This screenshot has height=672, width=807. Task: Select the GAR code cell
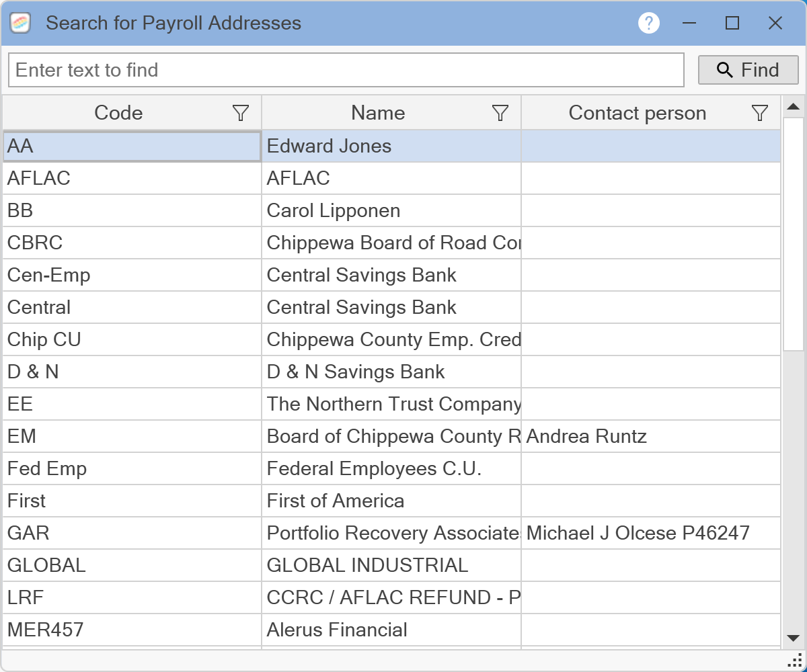pos(132,534)
